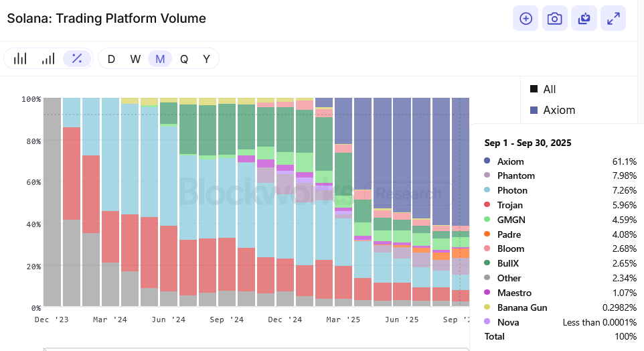644x351 pixels.
Task: Select the cumulative bar chart view icon
Action: tap(48, 59)
